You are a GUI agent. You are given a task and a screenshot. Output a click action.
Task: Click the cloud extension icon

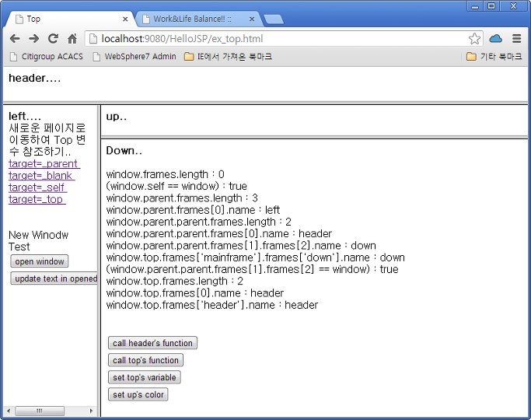click(496, 39)
